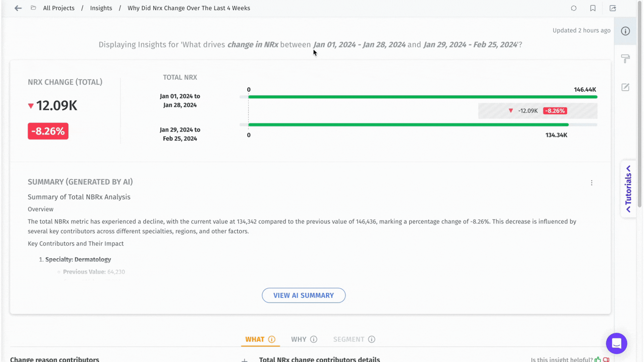Click the Jan 01–Jan 28 green bar

coord(423,97)
